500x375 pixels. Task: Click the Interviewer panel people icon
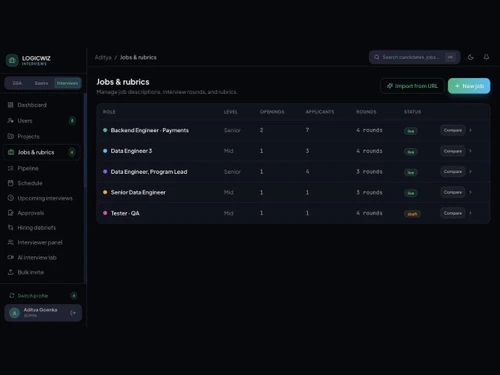coord(11,242)
